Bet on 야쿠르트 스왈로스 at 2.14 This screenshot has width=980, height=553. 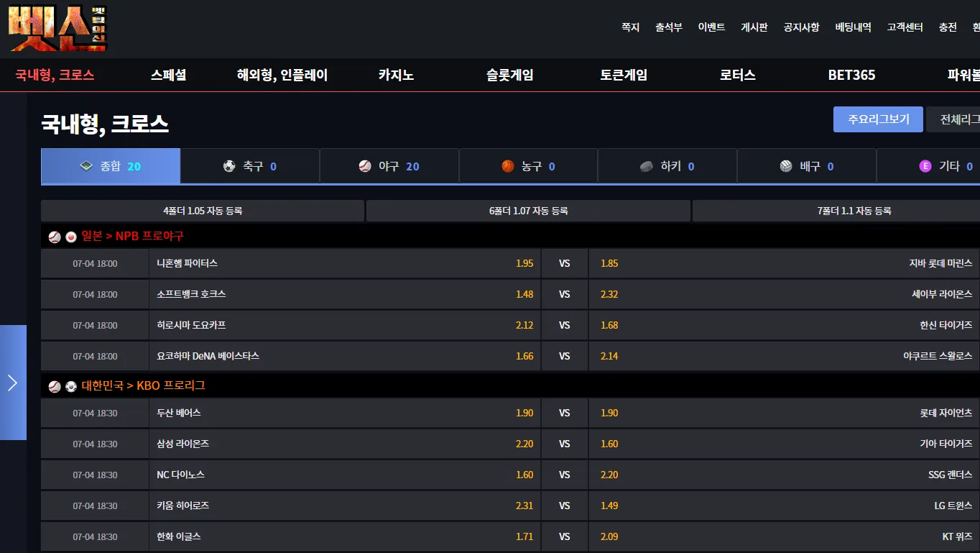[783, 356]
